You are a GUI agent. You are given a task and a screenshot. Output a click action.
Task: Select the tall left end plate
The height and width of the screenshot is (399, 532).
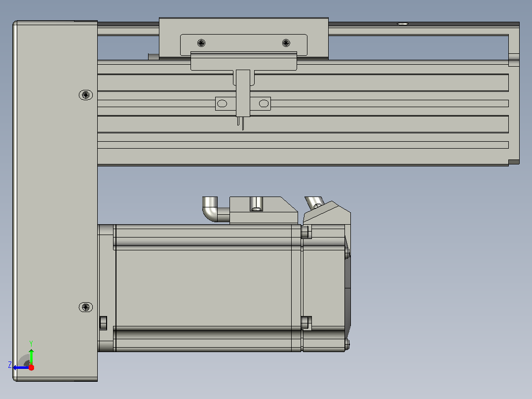[55, 200]
